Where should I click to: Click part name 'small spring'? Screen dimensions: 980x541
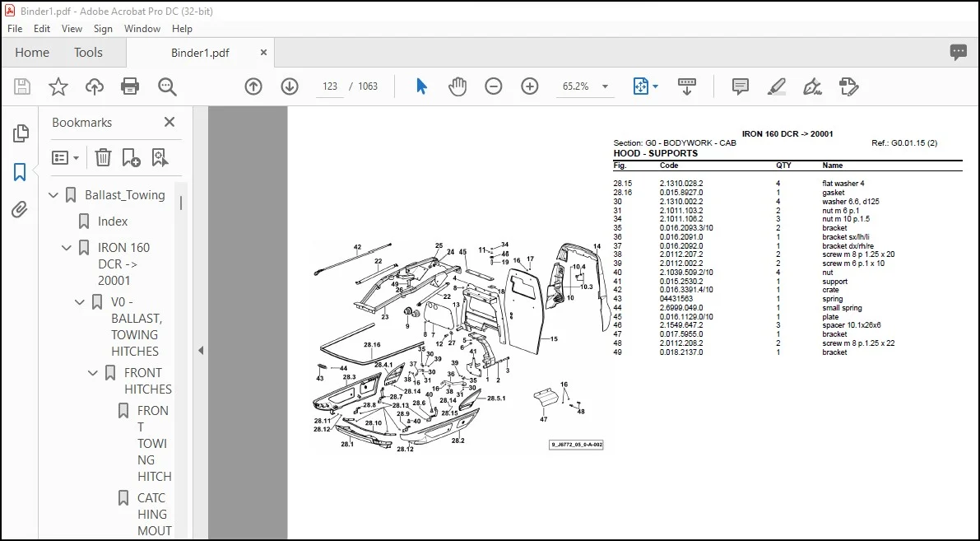click(x=842, y=308)
